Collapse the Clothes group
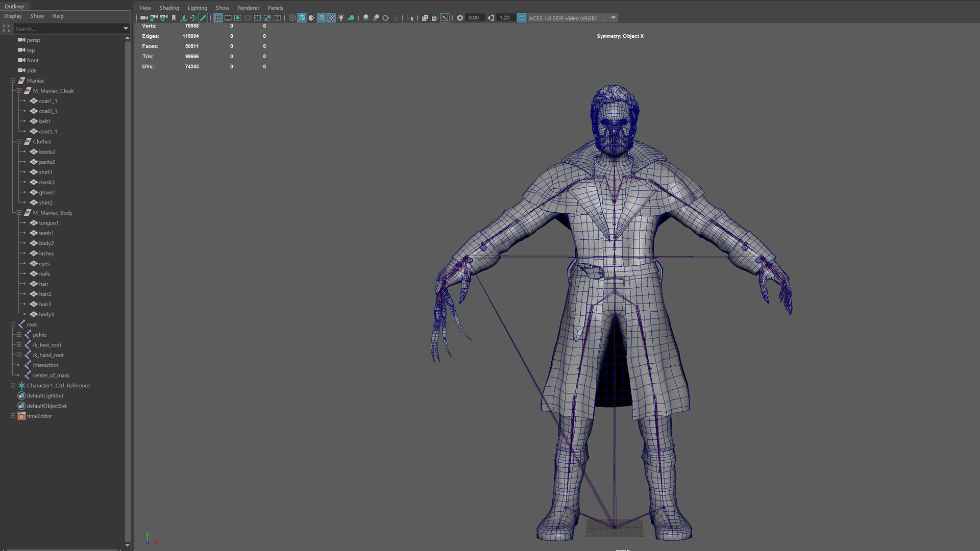The width and height of the screenshot is (980, 551). click(x=19, y=141)
